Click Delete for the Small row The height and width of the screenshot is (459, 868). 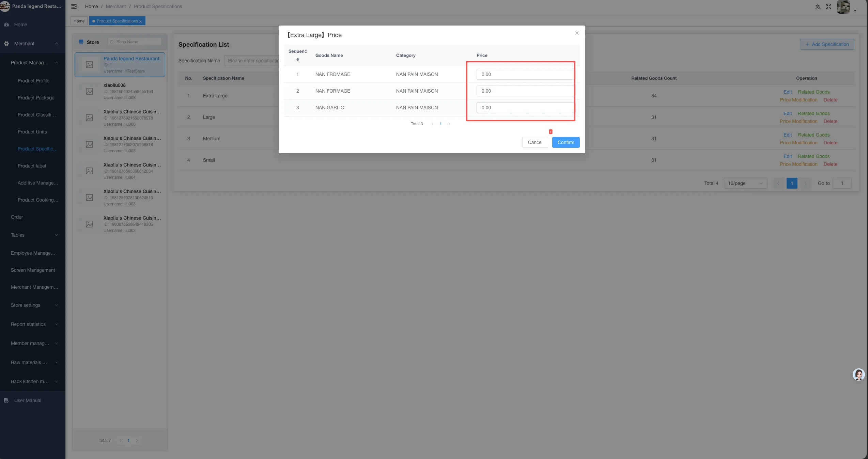[x=830, y=164]
